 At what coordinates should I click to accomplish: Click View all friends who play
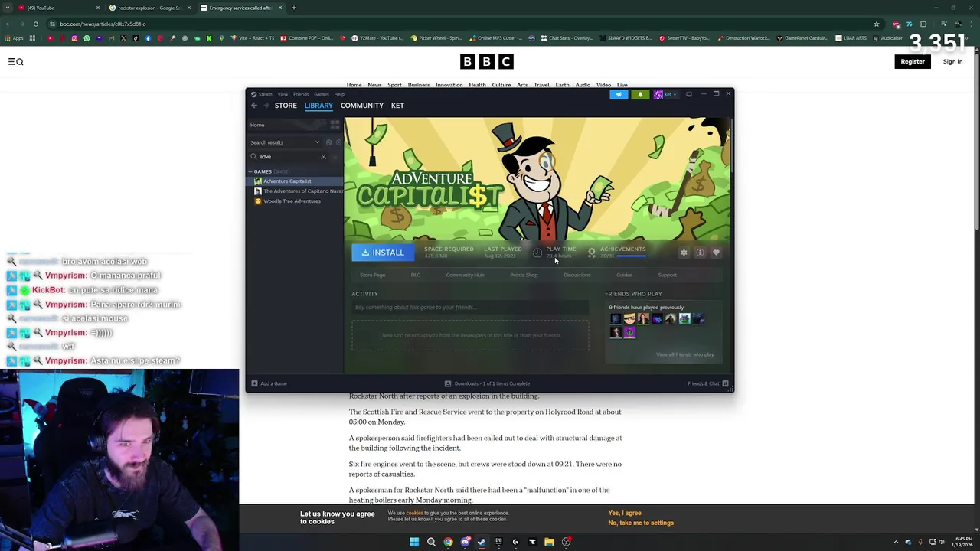pos(684,355)
